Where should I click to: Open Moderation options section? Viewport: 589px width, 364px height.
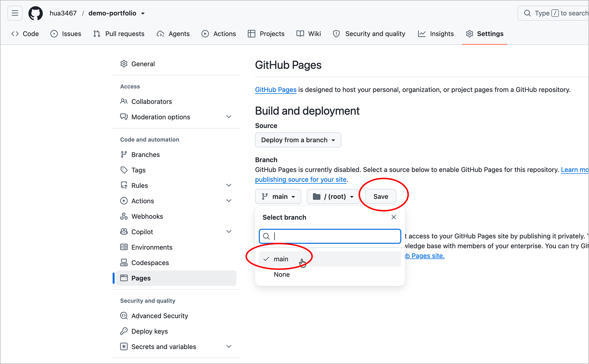[x=176, y=117]
